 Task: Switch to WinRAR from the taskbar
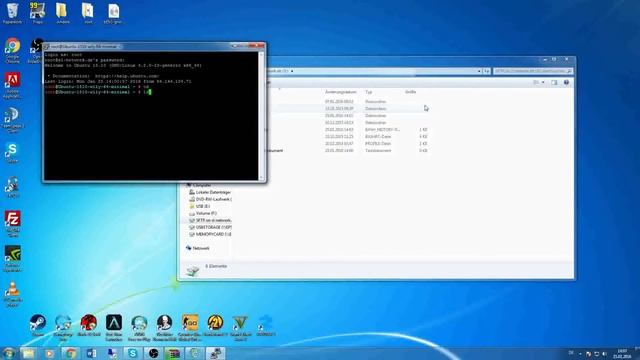(174, 353)
